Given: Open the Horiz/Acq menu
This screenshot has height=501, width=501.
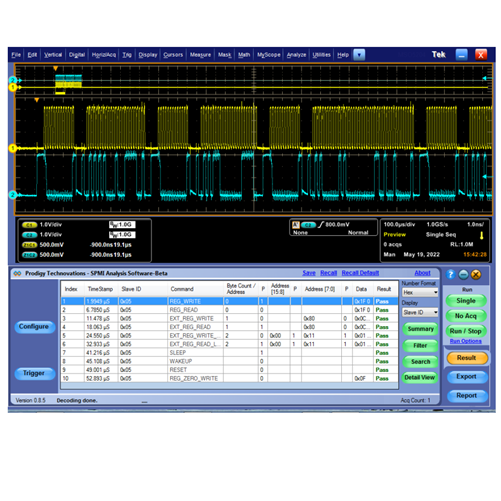Looking at the screenshot, I should tap(104, 55).
